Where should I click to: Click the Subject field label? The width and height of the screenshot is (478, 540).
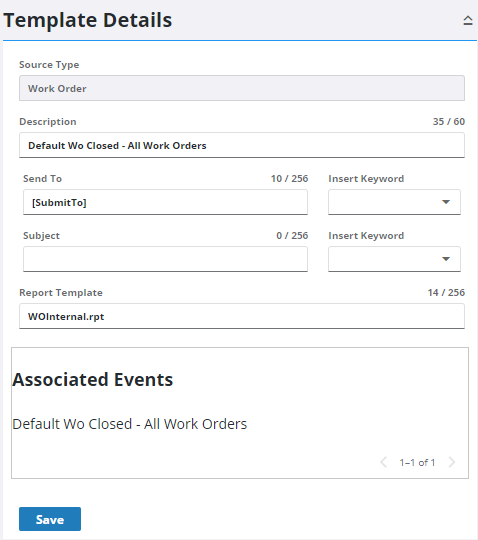coord(41,236)
